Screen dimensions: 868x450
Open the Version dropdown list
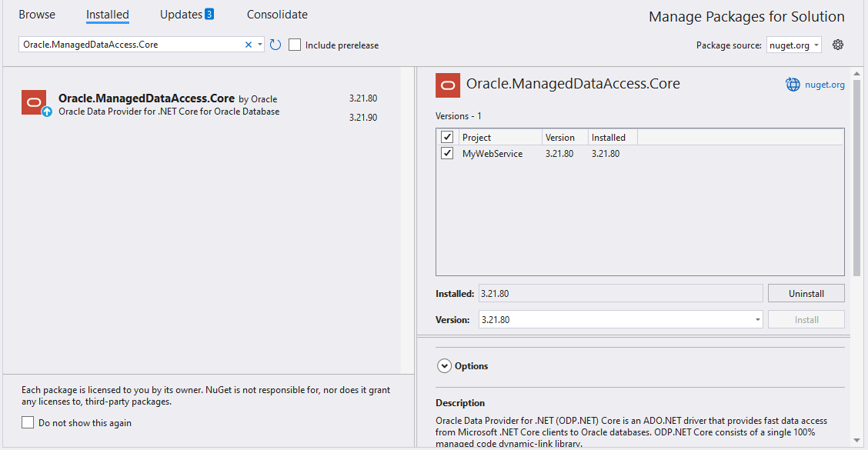757,319
